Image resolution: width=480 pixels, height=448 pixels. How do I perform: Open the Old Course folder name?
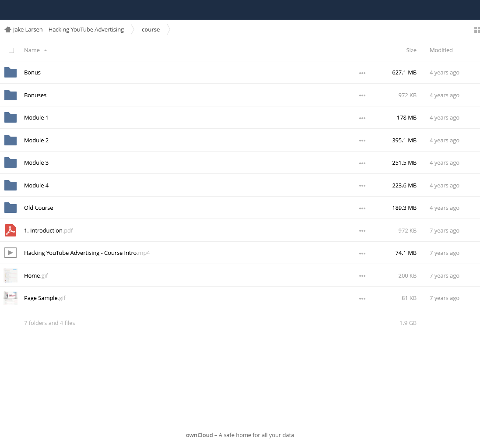click(39, 208)
